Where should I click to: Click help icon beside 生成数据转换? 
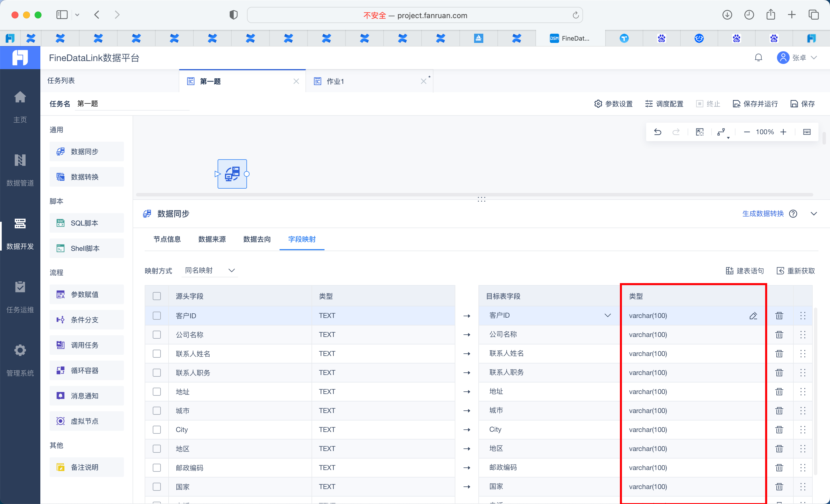click(x=793, y=214)
